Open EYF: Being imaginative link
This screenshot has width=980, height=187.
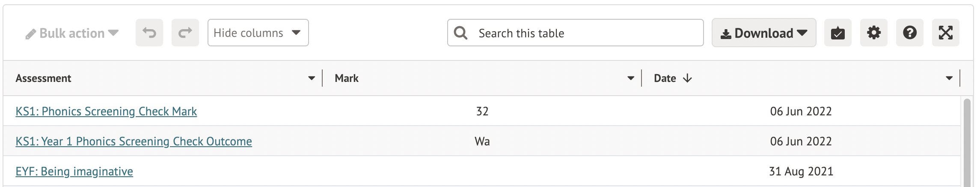coord(74,172)
